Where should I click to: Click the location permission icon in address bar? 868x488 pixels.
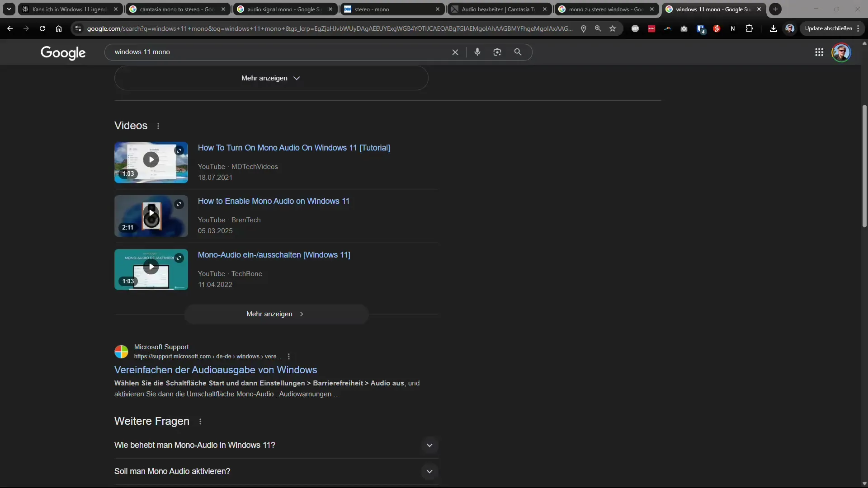pos(584,28)
